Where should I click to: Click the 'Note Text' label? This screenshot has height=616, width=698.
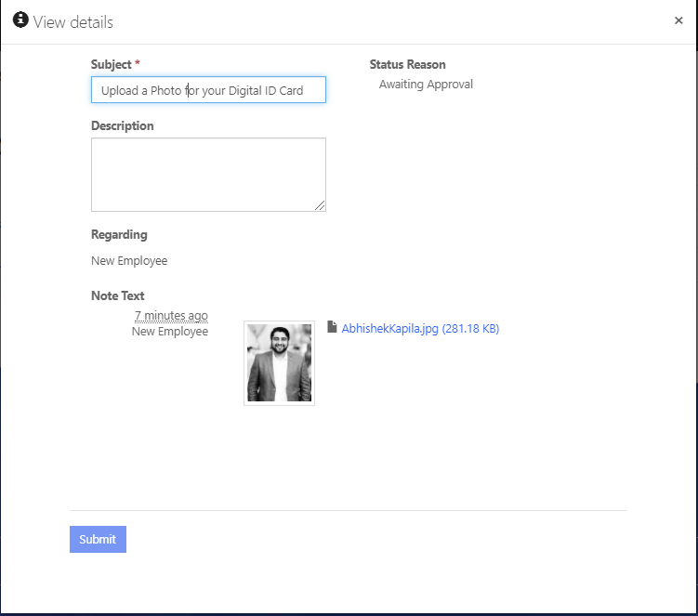click(117, 296)
